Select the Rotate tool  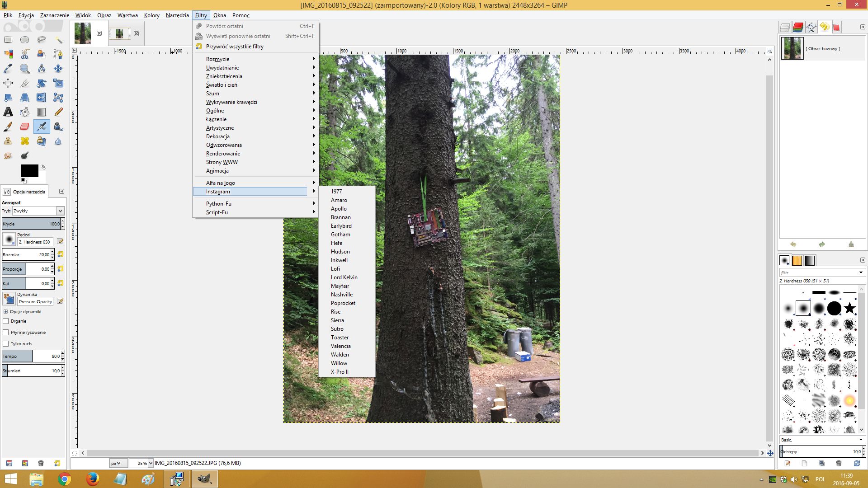click(x=42, y=83)
